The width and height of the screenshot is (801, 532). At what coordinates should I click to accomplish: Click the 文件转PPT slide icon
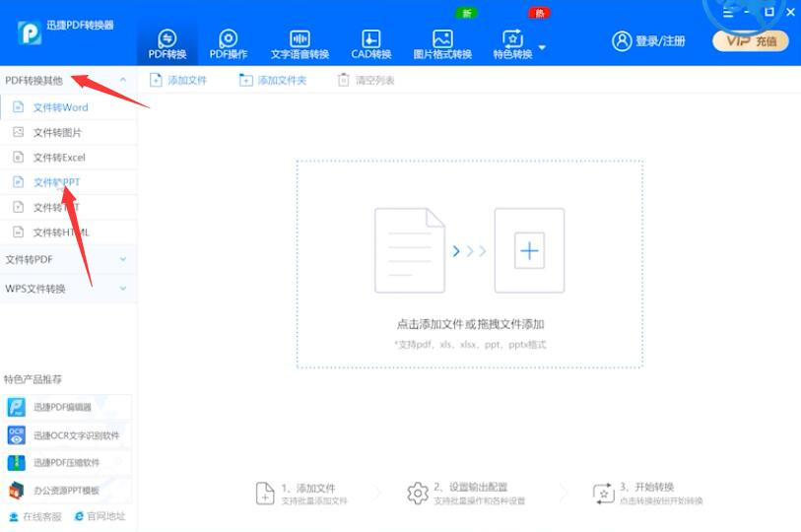click(19, 182)
